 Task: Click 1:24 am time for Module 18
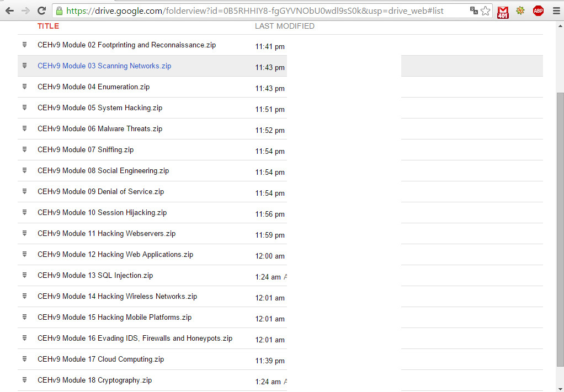pyautogui.click(x=268, y=382)
